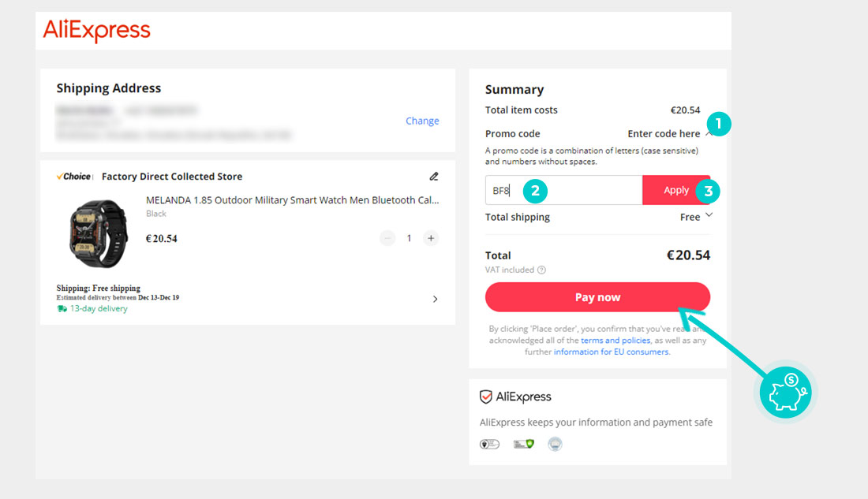The width and height of the screenshot is (868, 499).
Task: Click the AliExpress shield icon
Action: tap(485, 397)
